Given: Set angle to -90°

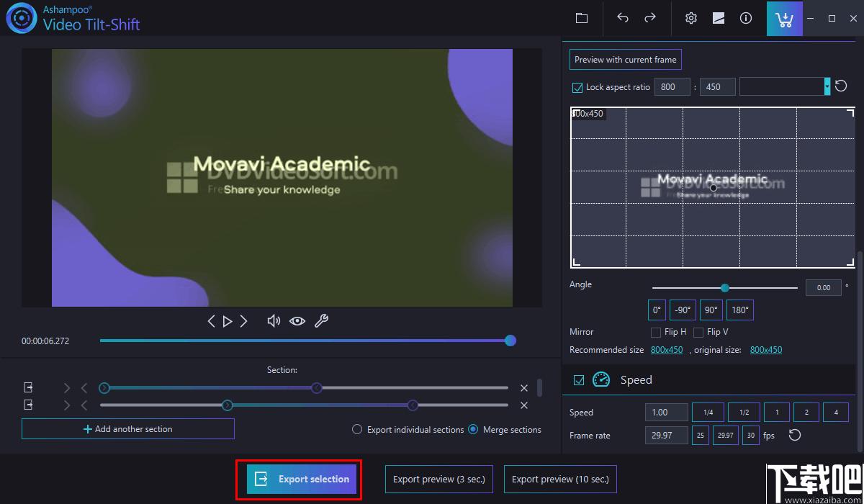Looking at the screenshot, I should coord(683,310).
